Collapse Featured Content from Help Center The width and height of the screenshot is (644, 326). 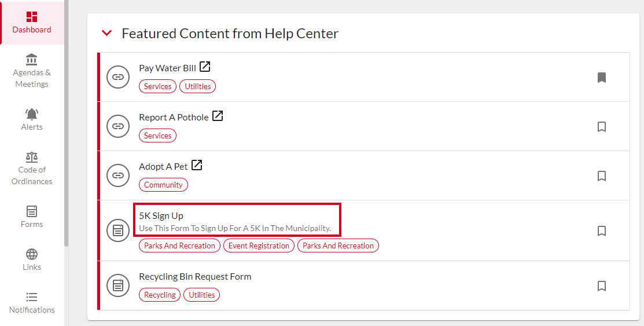(x=107, y=33)
